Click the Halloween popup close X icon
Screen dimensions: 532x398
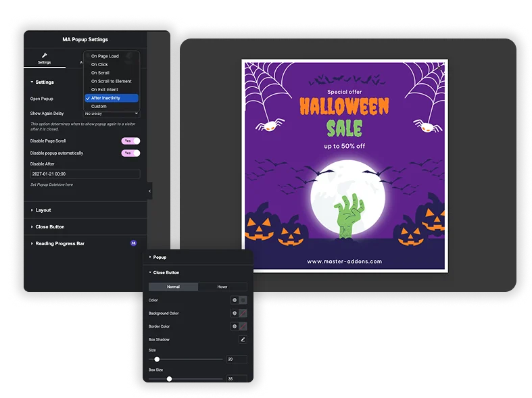pyautogui.click(x=439, y=68)
